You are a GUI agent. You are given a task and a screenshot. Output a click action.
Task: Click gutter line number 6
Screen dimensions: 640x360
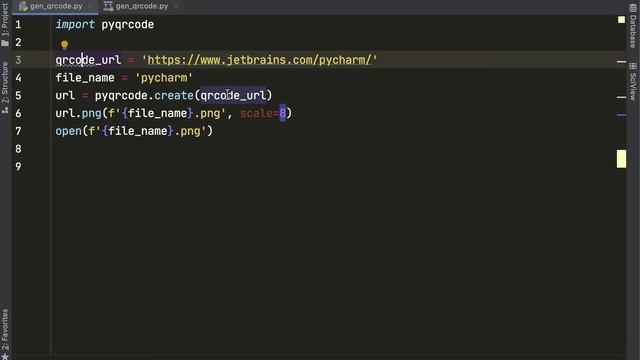(18, 113)
